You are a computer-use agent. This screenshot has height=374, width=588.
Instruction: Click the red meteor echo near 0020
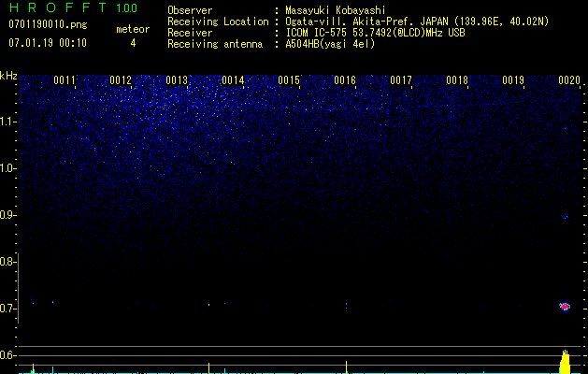pyautogui.click(x=565, y=307)
